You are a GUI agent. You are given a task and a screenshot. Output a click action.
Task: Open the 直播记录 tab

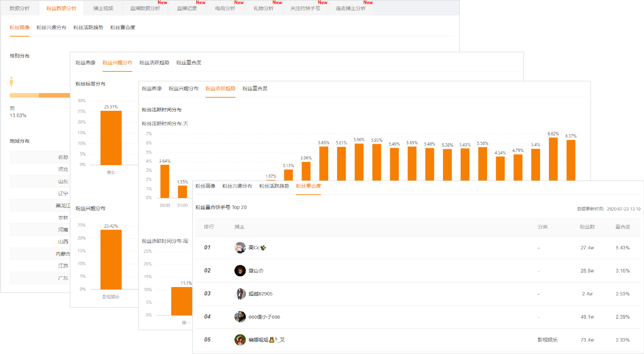[x=187, y=8]
